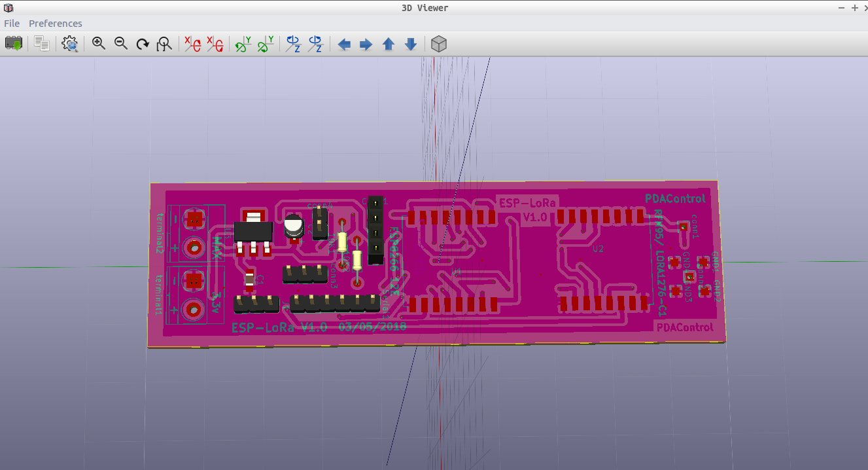868x470 pixels.
Task: Rotate Z clockwise icon
Action: pyautogui.click(x=293, y=44)
